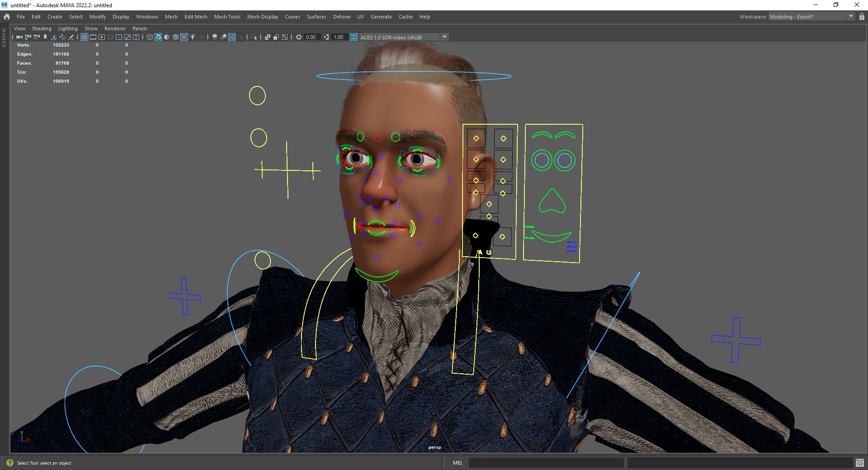This screenshot has width=868, height=470.
Task: Open the File menu
Action: pos(21,17)
